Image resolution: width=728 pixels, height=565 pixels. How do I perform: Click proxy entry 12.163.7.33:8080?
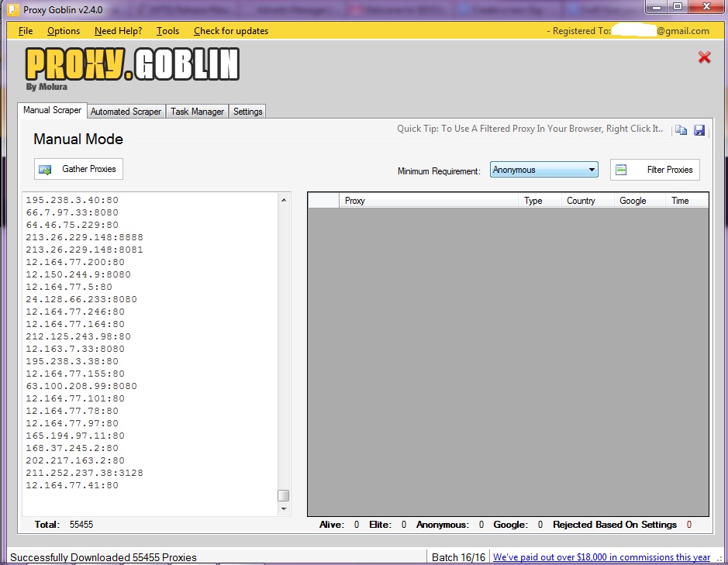coord(75,349)
